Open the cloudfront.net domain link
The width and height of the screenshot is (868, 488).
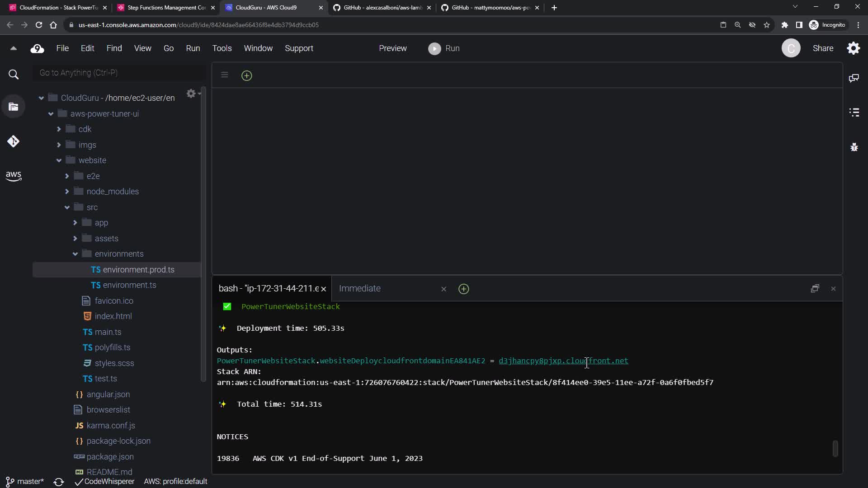click(563, 361)
